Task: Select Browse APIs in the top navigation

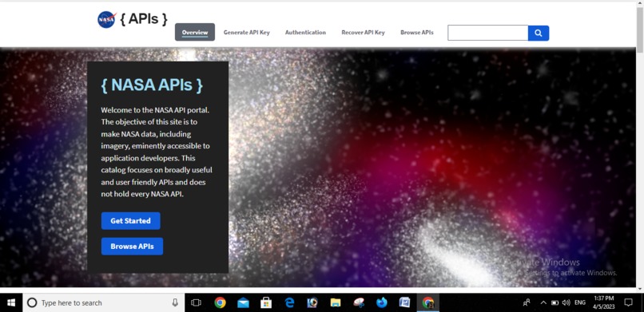Action: click(417, 33)
